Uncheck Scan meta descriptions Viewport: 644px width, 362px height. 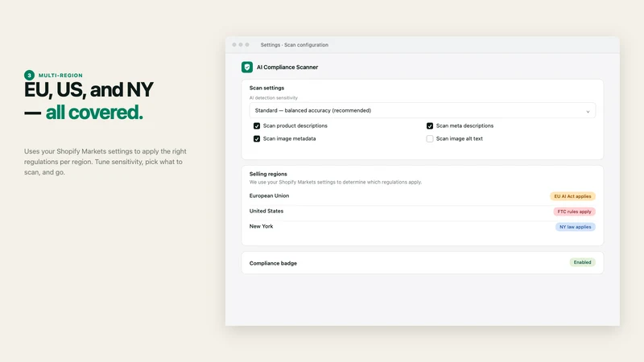click(430, 126)
